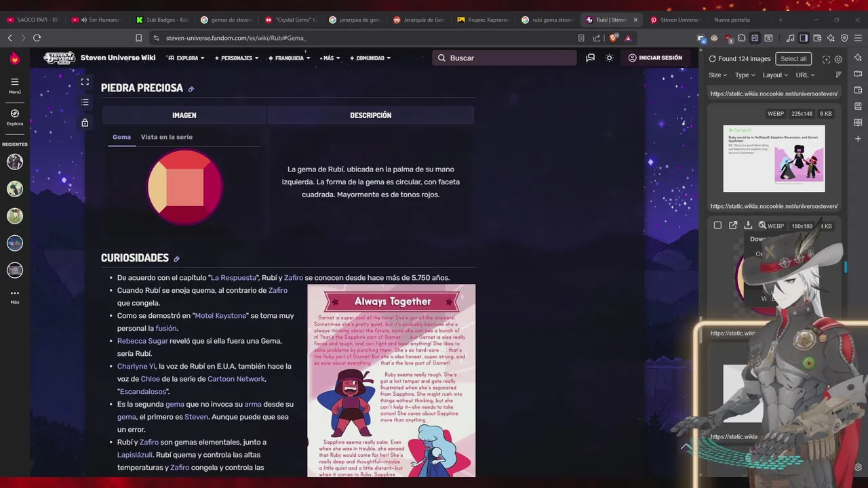Click the browser reload button
The image size is (868, 488).
pos(37,38)
